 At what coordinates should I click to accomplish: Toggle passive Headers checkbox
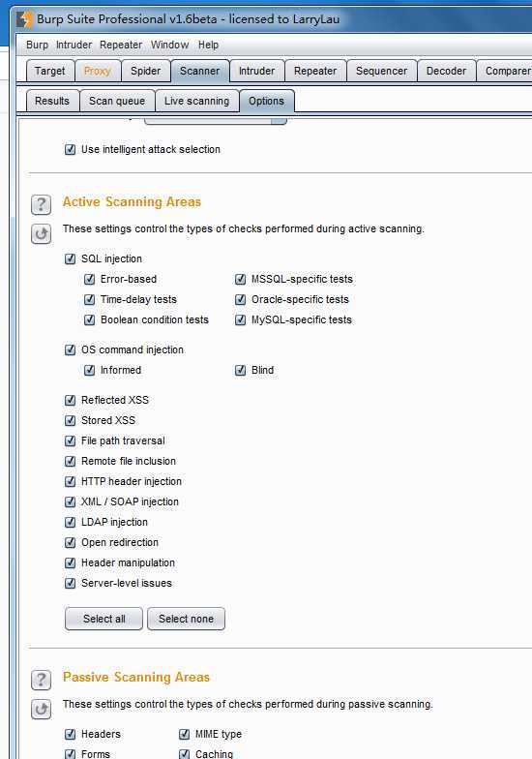70,734
